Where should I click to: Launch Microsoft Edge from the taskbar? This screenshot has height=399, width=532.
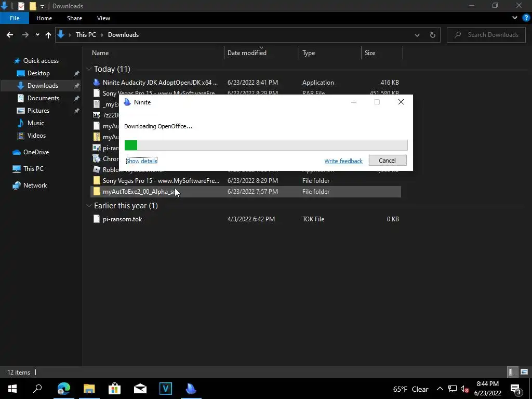tap(63, 389)
